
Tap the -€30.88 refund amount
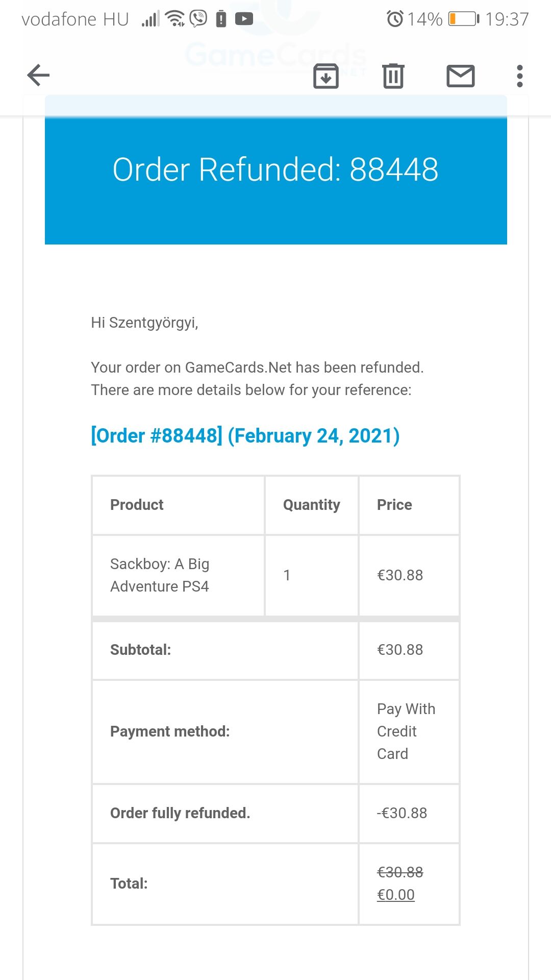[x=402, y=813]
